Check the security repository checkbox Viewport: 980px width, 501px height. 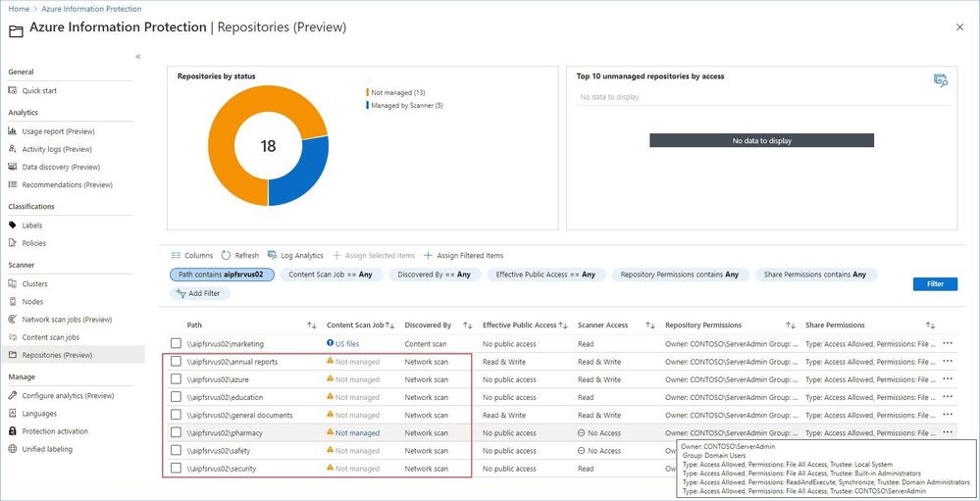point(177,468)
